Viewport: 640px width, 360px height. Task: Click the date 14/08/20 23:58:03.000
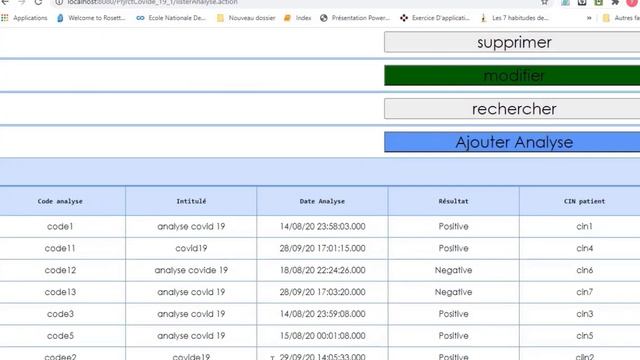322,227
